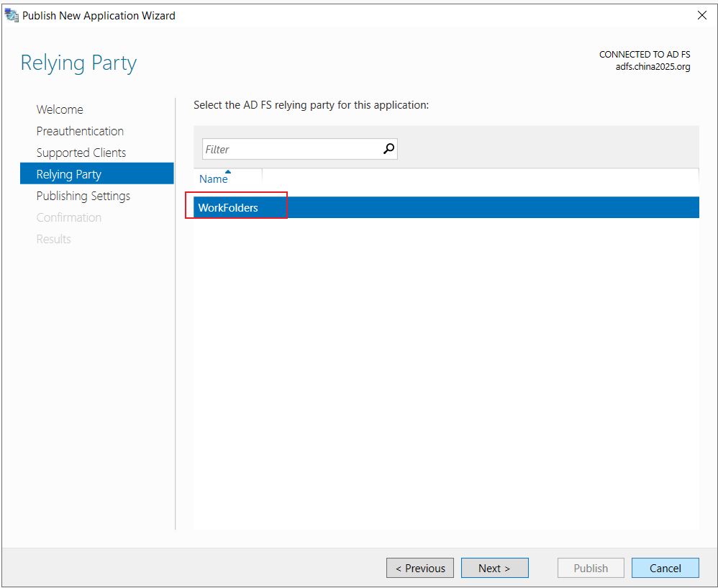Screen dimensions: 718x588
Task: Select the WorkFolders relying party row
Action: pyautogui.click(x=446, y=207)
